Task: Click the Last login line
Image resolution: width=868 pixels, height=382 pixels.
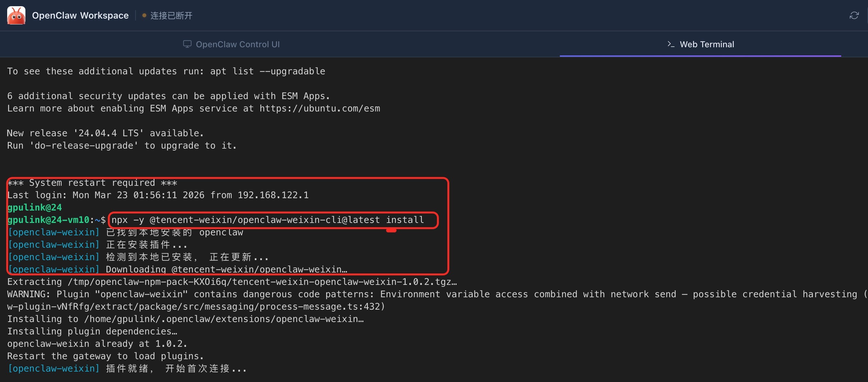Action: tap(158, 195)
